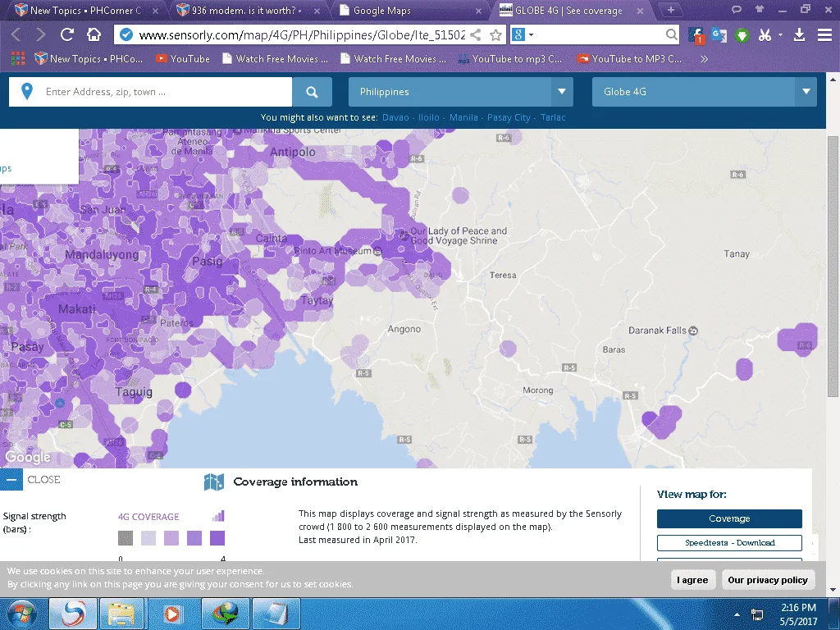Open the Globe 4G network dropdown
The width and height of the screenshot is (840, 630).
[705, 92]
